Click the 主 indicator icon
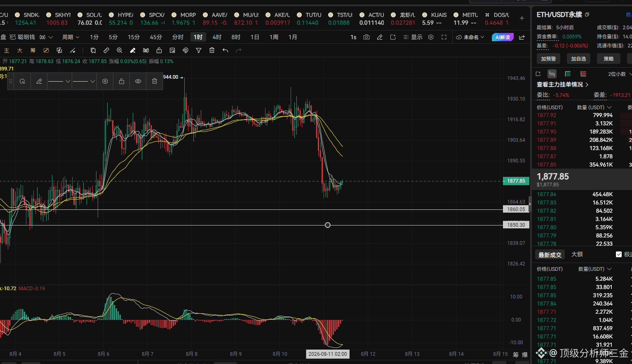 tap(7, 50)
